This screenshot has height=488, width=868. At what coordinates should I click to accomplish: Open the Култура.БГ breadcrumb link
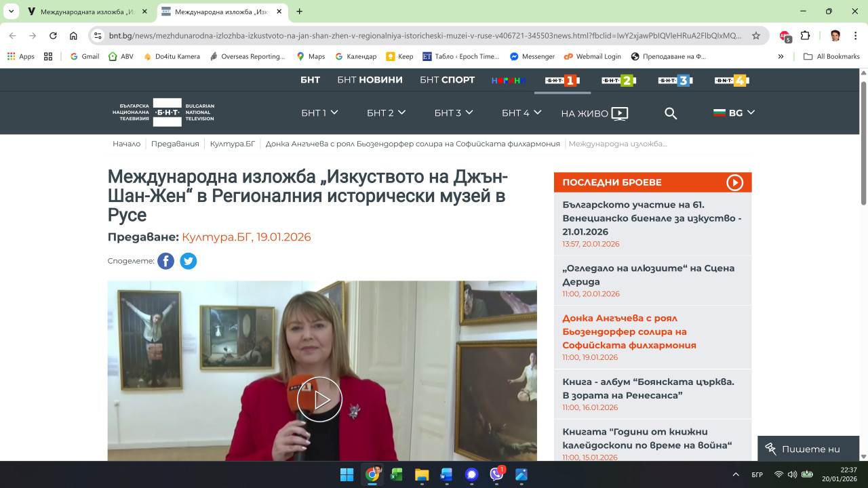(232, 144)
